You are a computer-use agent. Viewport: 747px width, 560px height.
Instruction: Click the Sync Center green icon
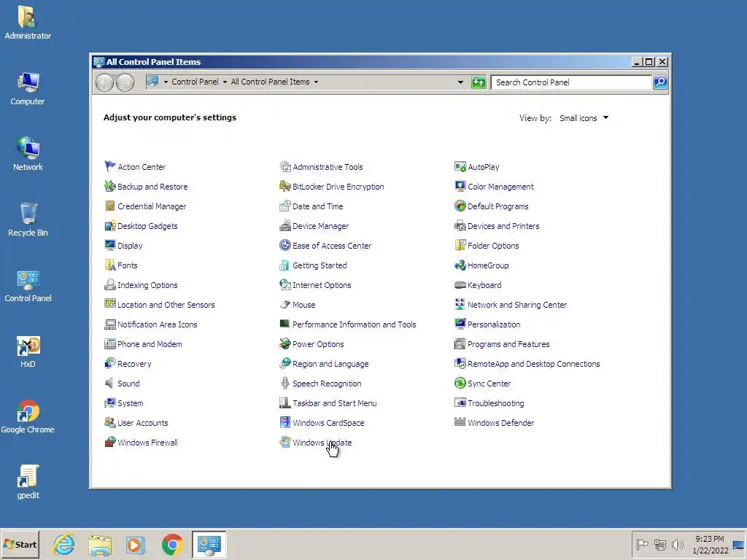click(460, 383)
